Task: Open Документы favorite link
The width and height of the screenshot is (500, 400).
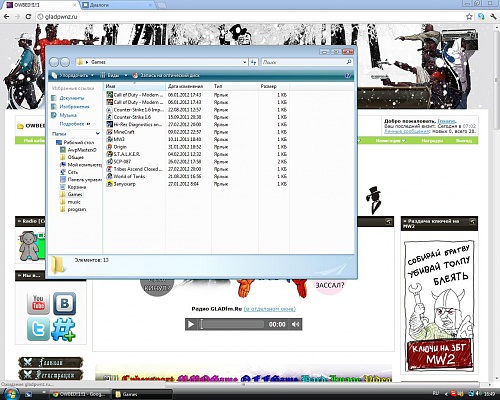Action: tap(68, 98)
